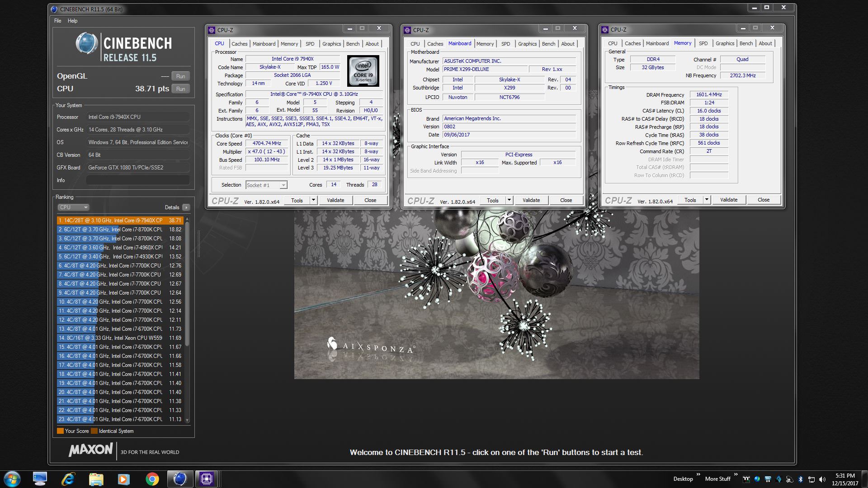The image size is (868, 488).
Task: Click the ranking Details arrow icon
Action: (186, 207)
